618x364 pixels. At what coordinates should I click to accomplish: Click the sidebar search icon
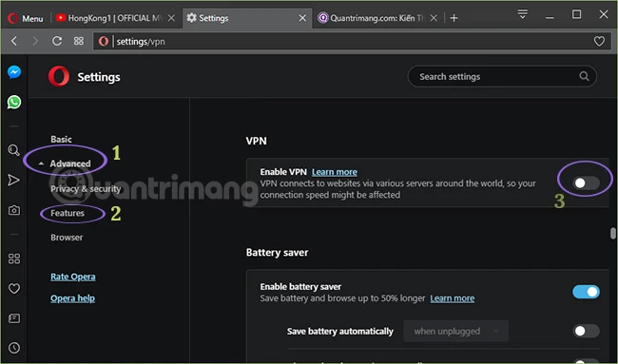(x=14, y=150)
